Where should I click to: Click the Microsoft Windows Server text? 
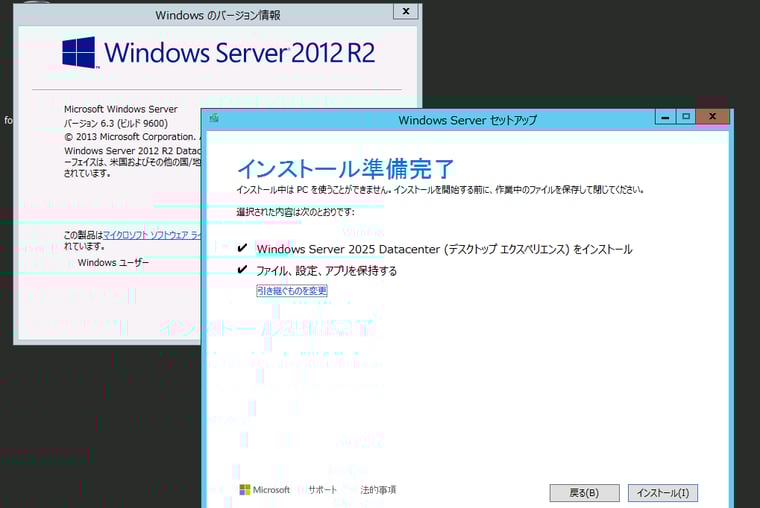[x=121, y=109]
